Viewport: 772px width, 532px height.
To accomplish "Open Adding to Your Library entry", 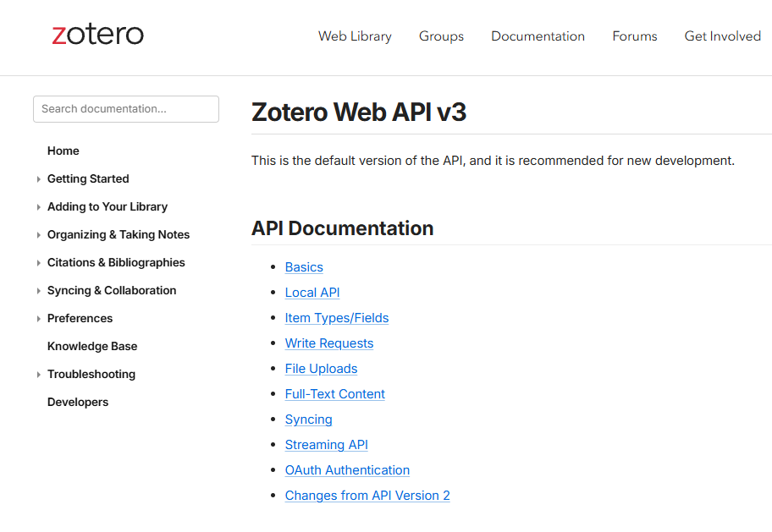I will [x=108, y=206].
